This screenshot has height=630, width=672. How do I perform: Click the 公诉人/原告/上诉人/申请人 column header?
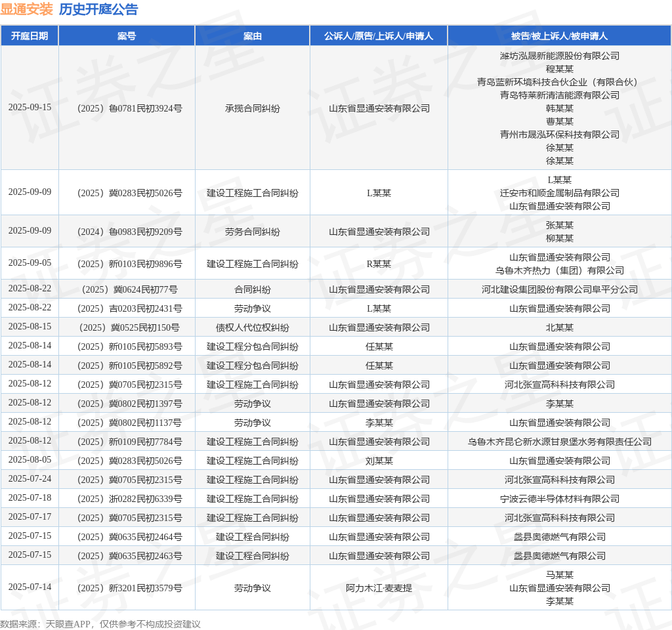coord(379,36)
